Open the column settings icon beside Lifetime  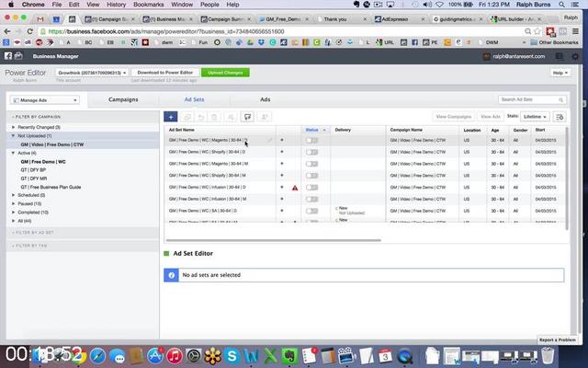coord(560,117)
